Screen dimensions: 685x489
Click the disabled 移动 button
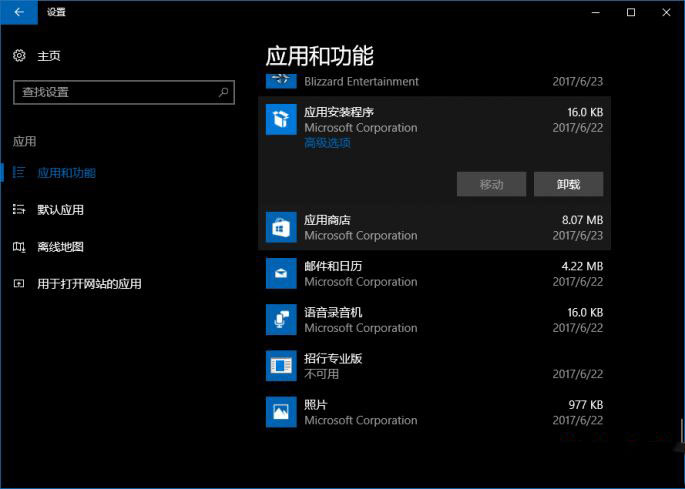(491, 184)
